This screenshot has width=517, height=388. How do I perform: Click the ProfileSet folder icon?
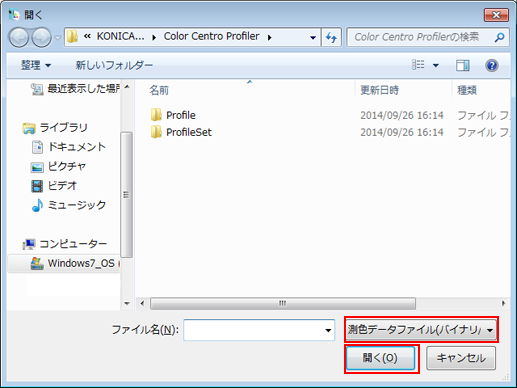point(156,132)
